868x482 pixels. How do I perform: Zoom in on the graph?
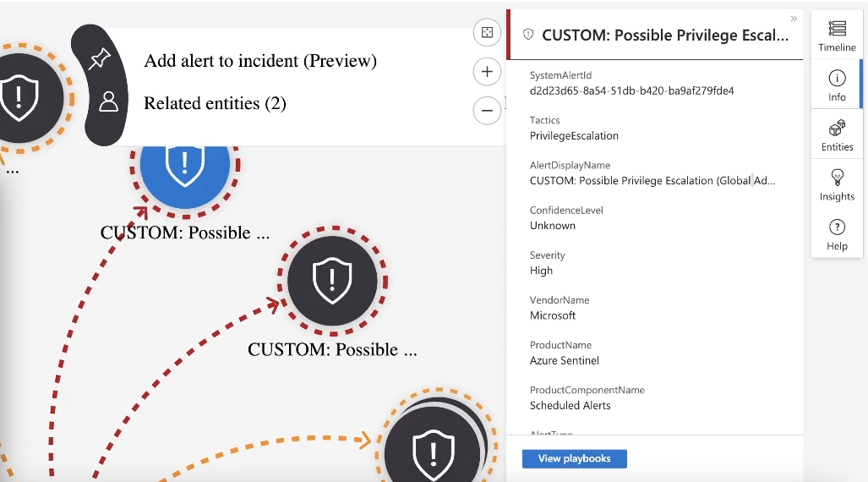[x=487, y=72]
